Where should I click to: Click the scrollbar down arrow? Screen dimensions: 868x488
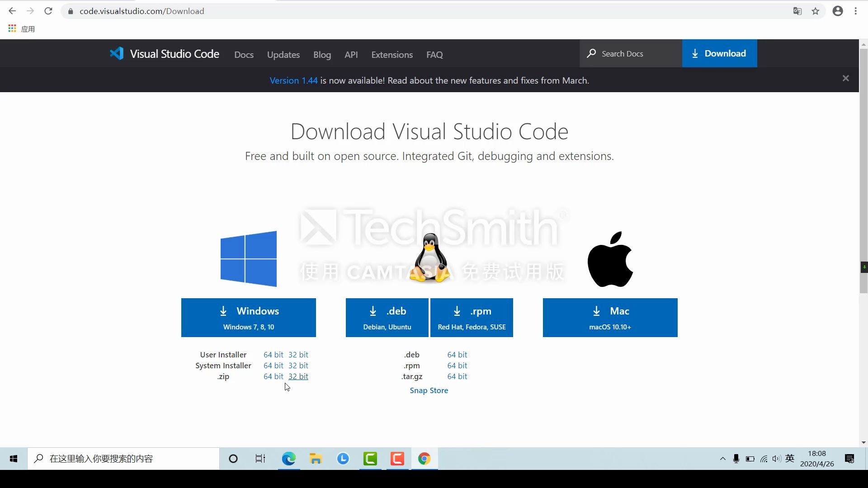pyautogui.click(x=863, y=443)
